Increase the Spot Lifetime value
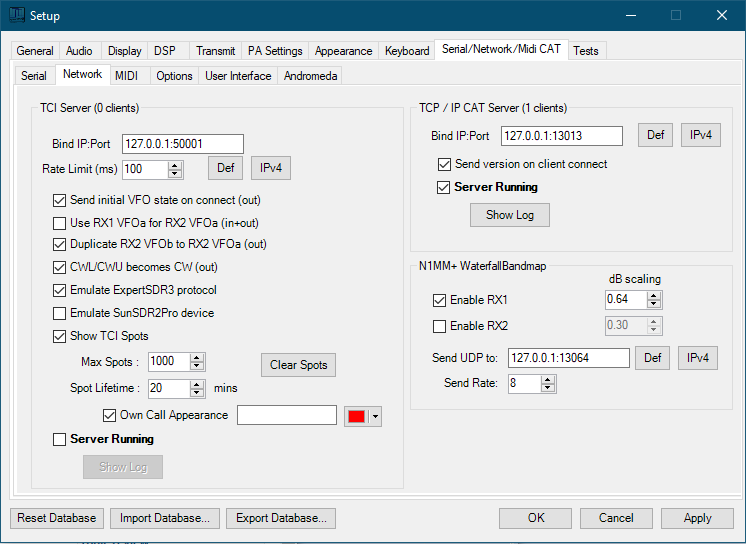Viewport: 746px width, 544px height. [197, 384]
